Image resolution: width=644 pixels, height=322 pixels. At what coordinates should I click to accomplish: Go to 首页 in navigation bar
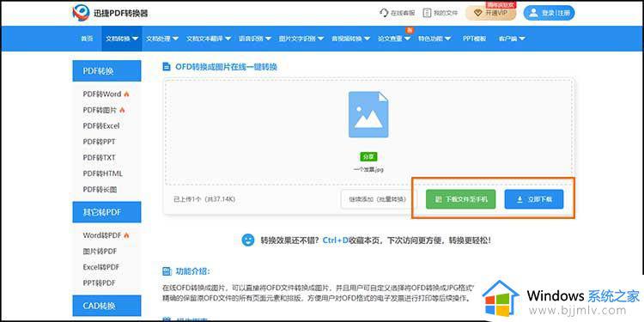point(87,39)
